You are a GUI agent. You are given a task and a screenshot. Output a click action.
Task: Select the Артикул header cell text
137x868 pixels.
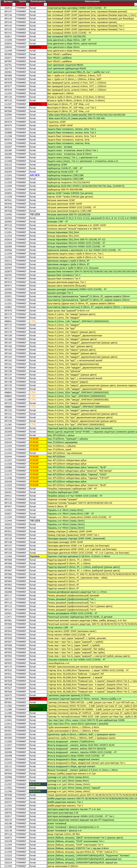(8, 1)
